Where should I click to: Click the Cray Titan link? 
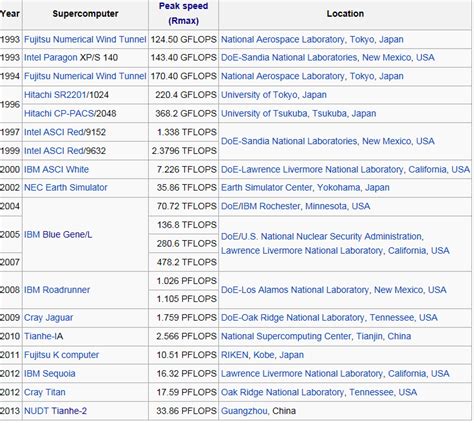click(45, 392)
